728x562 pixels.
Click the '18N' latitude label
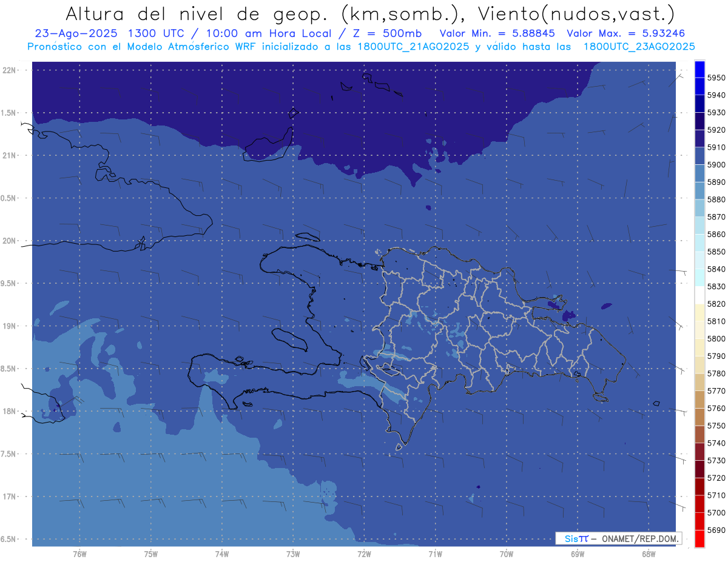[9, 412]
